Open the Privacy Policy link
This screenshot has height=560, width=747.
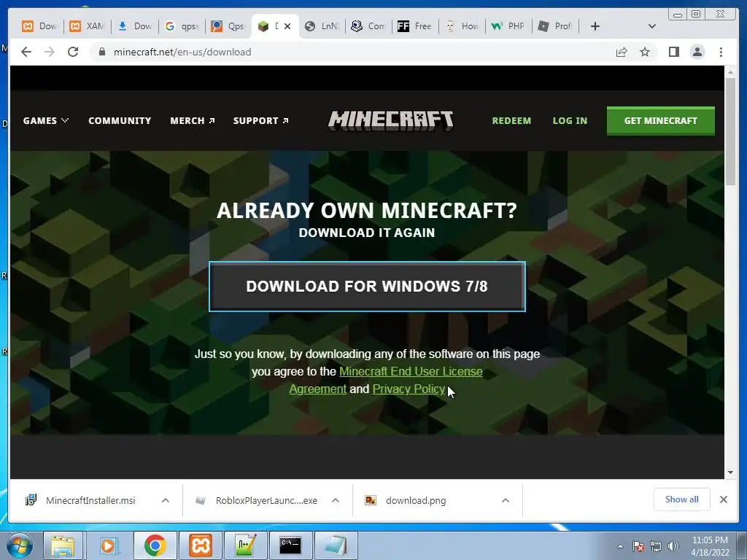(x=409, y=389)
